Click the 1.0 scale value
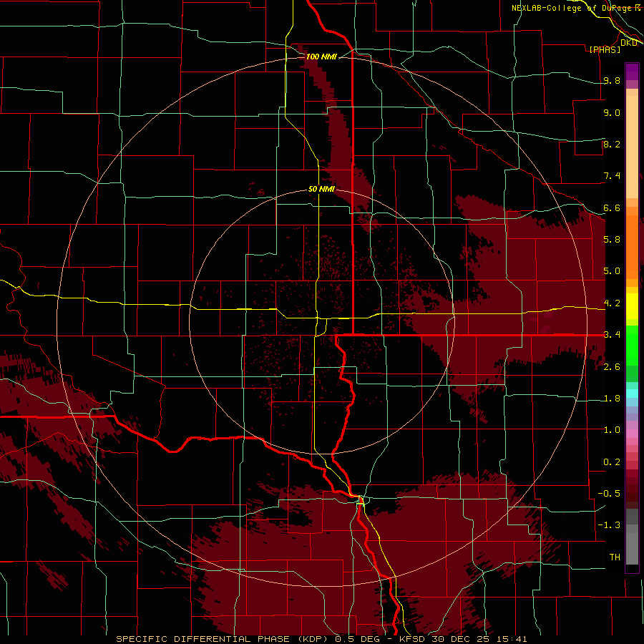This screenshot has width=644, height=644. [612, 430]
